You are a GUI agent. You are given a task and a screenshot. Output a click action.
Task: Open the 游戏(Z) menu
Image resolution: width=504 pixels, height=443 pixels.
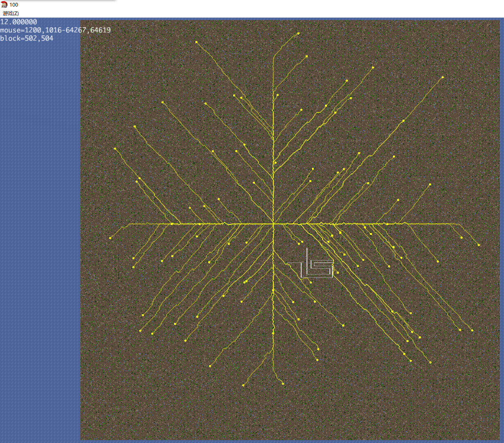(x=11, y=14)
